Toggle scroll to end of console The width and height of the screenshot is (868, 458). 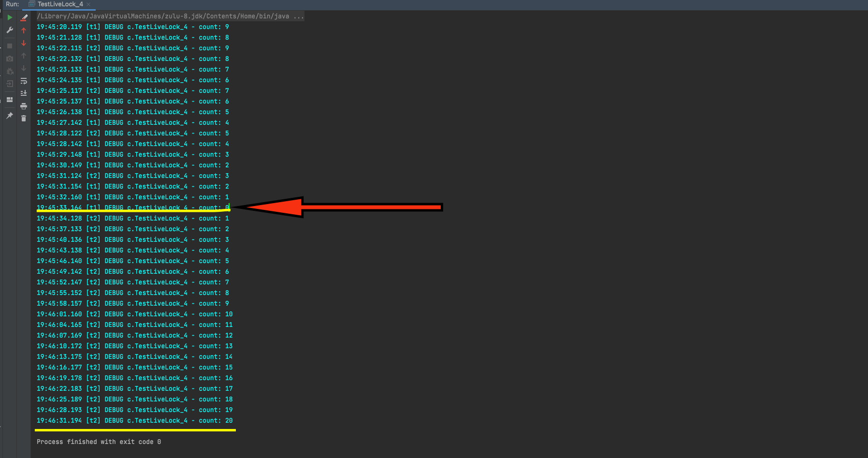[x=24, y=93]
